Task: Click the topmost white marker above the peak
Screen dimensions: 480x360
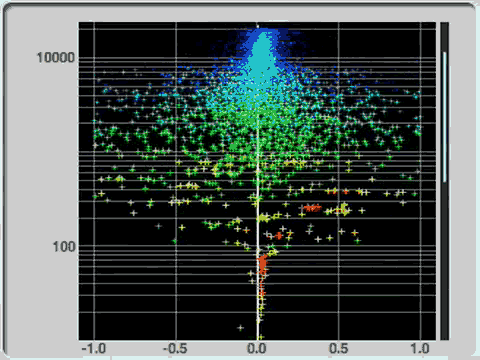Action: click(258, 26)
